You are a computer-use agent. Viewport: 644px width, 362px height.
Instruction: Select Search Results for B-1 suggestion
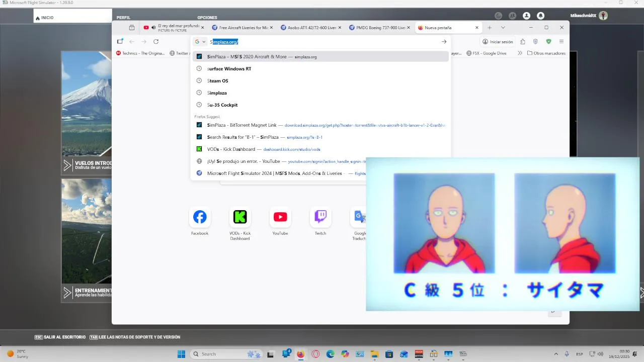[x=320, y=137]
